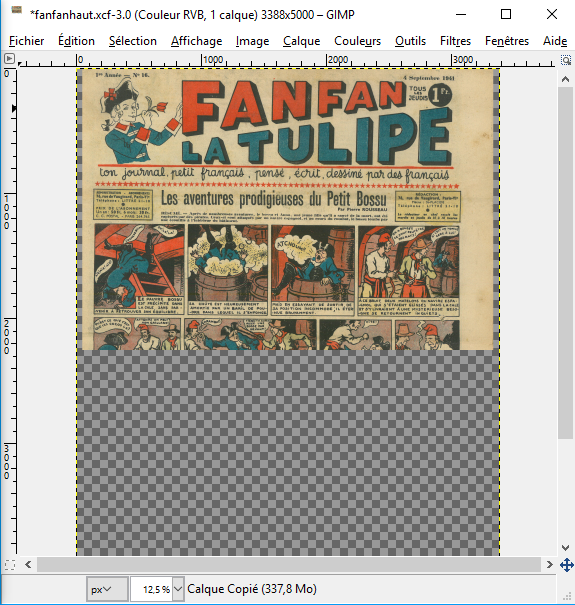The image size is (575, 605).
Task: Open the Outils menu
Action: pos(410,41)
